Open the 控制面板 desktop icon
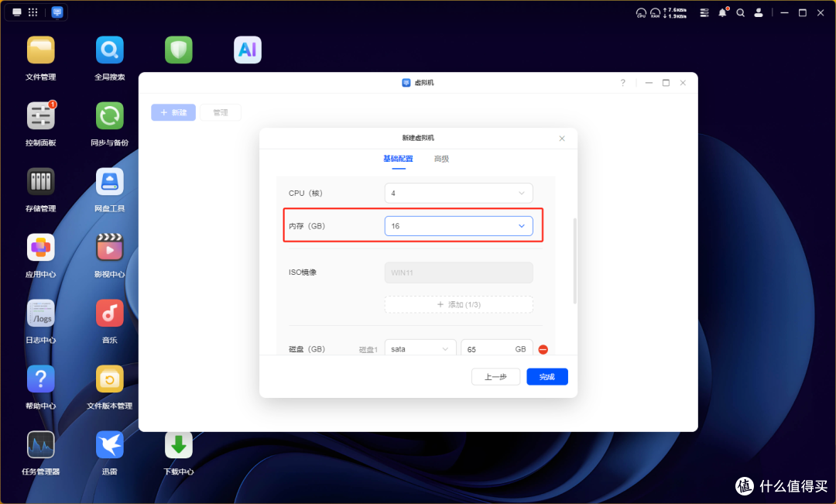This screenshot has width=836, height=504. pos(40,115)
